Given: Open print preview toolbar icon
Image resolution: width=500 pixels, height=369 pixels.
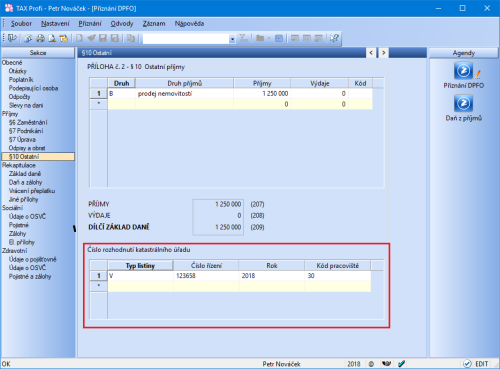Looking at the screenshot, I should [52, 38].
